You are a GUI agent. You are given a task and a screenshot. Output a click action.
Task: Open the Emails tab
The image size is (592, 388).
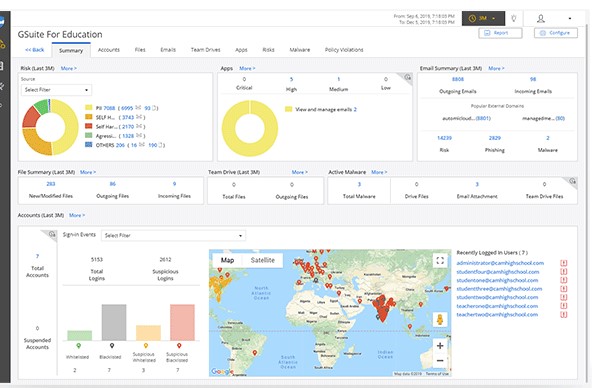click(x=168, y=50)
